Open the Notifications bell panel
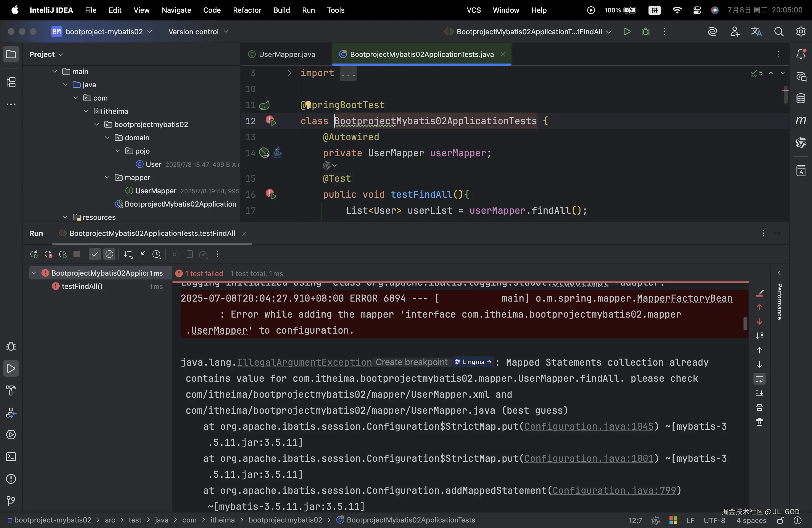The height and width of the screenshot is (528, 812). 801,54
